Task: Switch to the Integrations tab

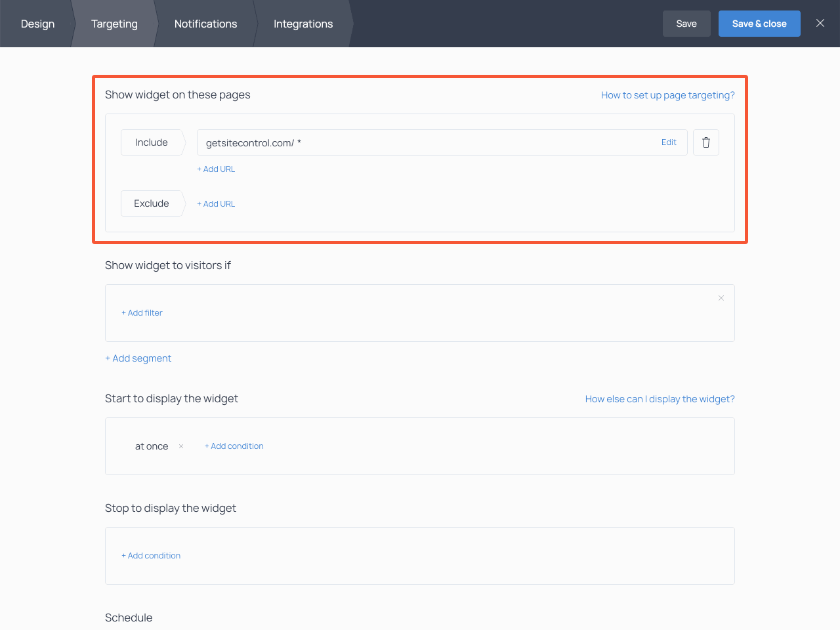Action: [303, 24]
